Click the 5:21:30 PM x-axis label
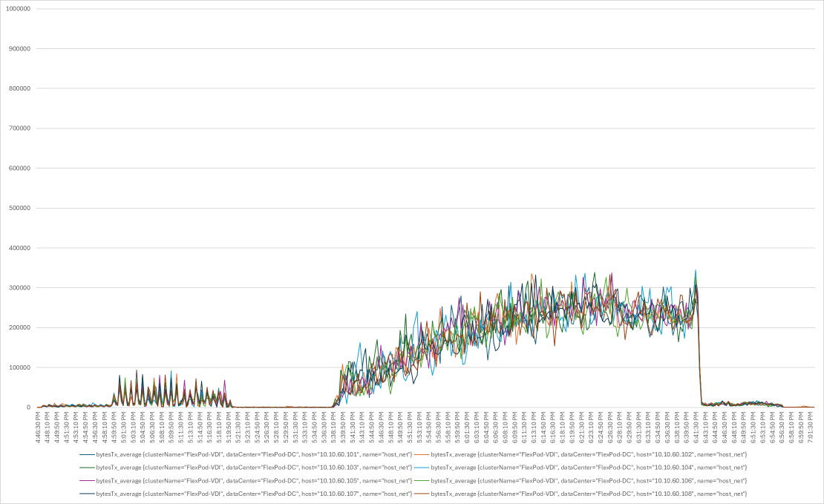The image size is (824, 504). click(238, 428)
